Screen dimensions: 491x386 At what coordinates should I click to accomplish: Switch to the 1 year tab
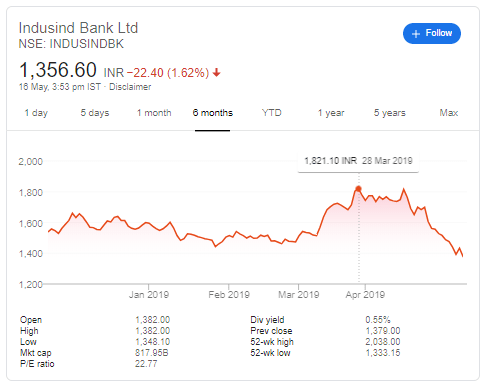point(331,113)
